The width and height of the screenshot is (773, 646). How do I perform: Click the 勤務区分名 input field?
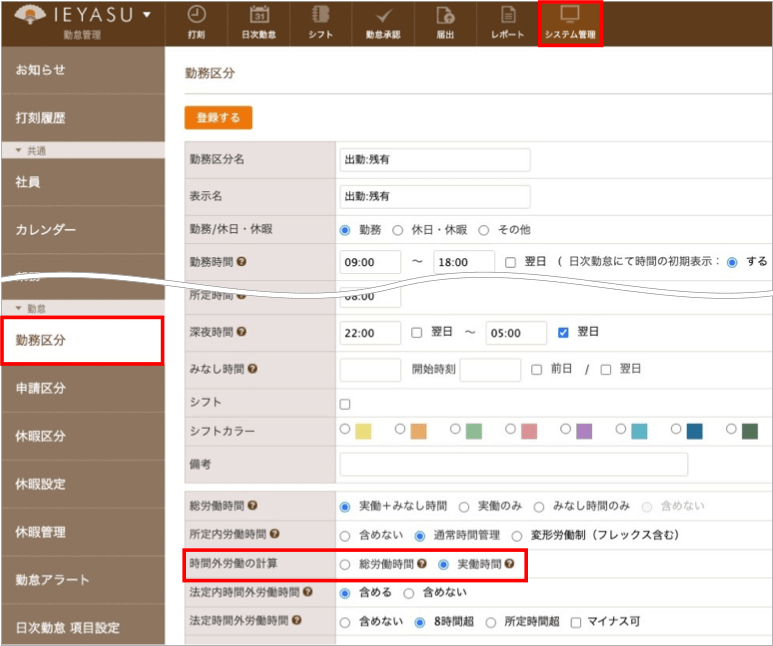(x=435, y=160)
